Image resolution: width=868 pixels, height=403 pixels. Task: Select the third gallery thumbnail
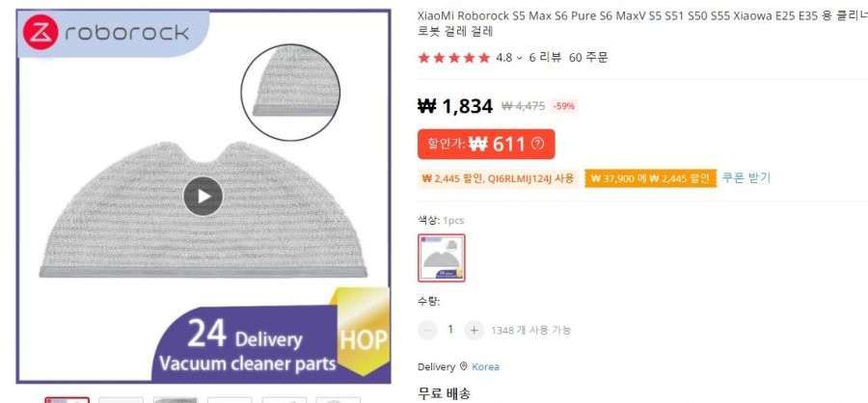(x=176, y=400)
